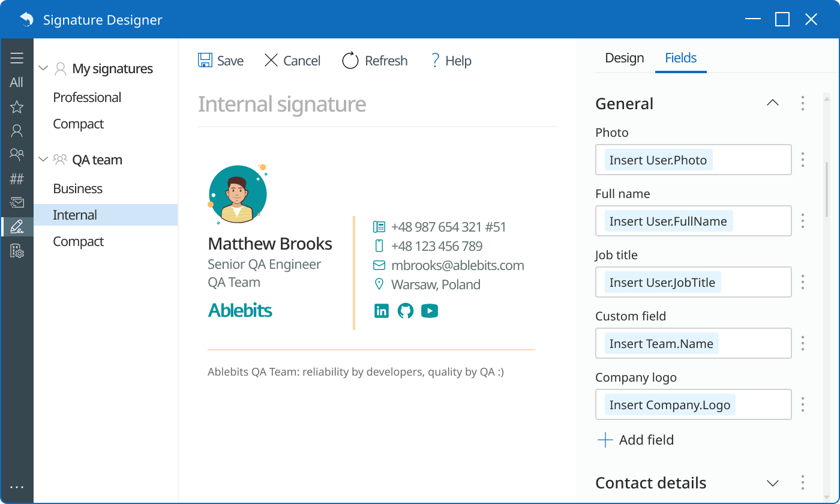
Task: Click the YouTube icon in the signature
Action: [430, 311]
